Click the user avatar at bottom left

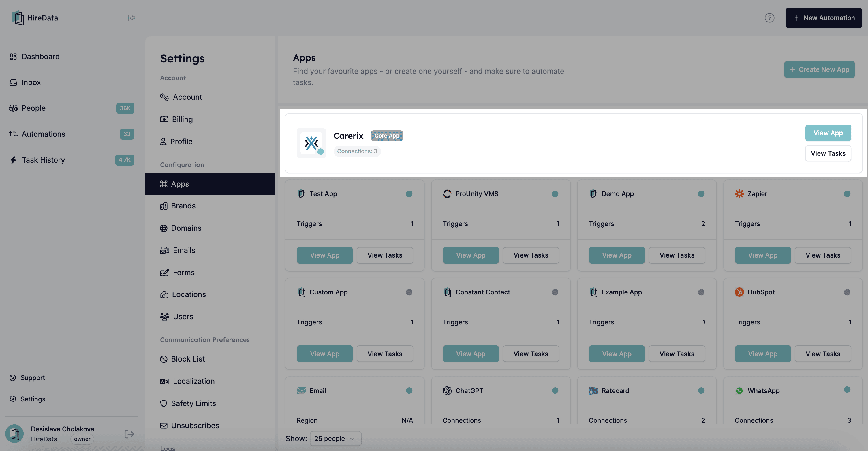tap(14, 434)
